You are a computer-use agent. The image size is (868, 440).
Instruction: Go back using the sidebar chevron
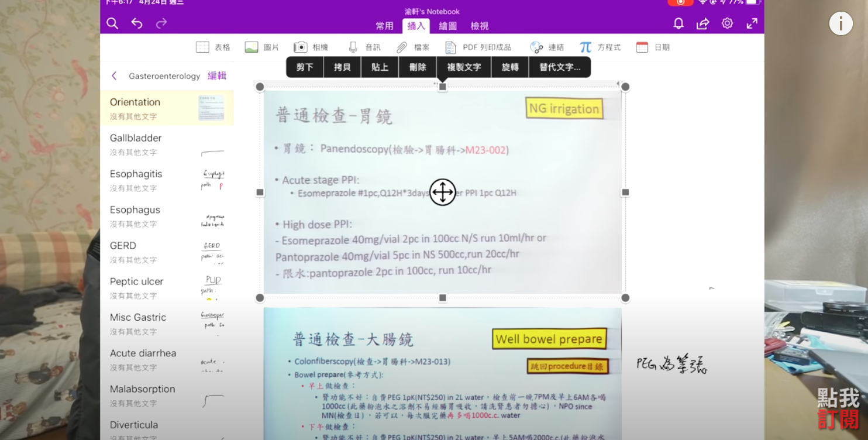[114, 76]
